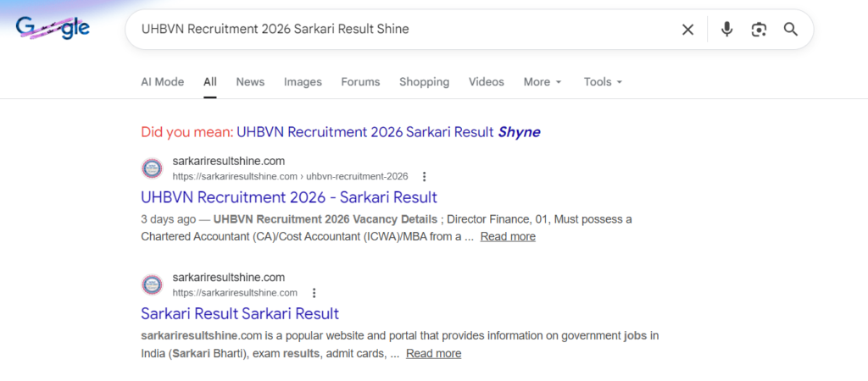The image size is (868, 381).
Task: Switch to AI Mode tab
Action: coord(162,82)
